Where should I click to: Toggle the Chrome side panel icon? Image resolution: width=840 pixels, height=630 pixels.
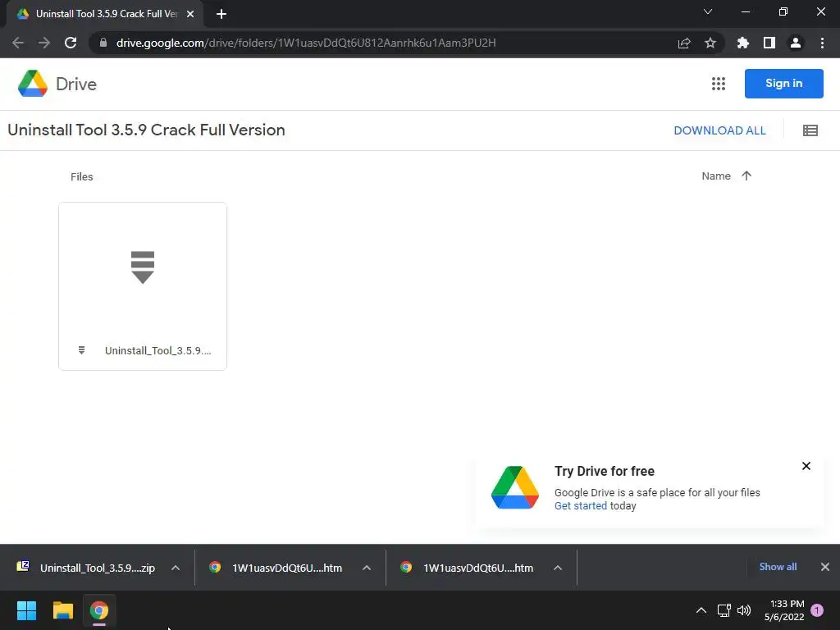[x=769, y=43]
